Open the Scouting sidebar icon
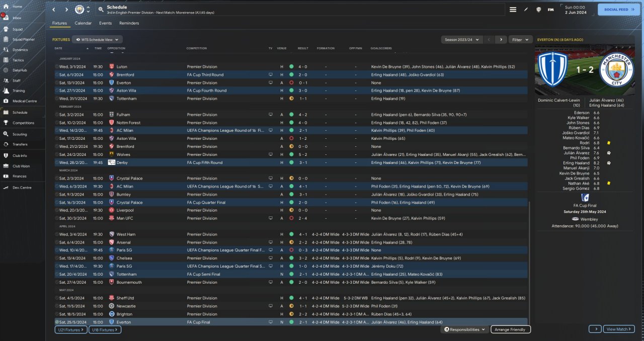644x341 pixels. 6,134
